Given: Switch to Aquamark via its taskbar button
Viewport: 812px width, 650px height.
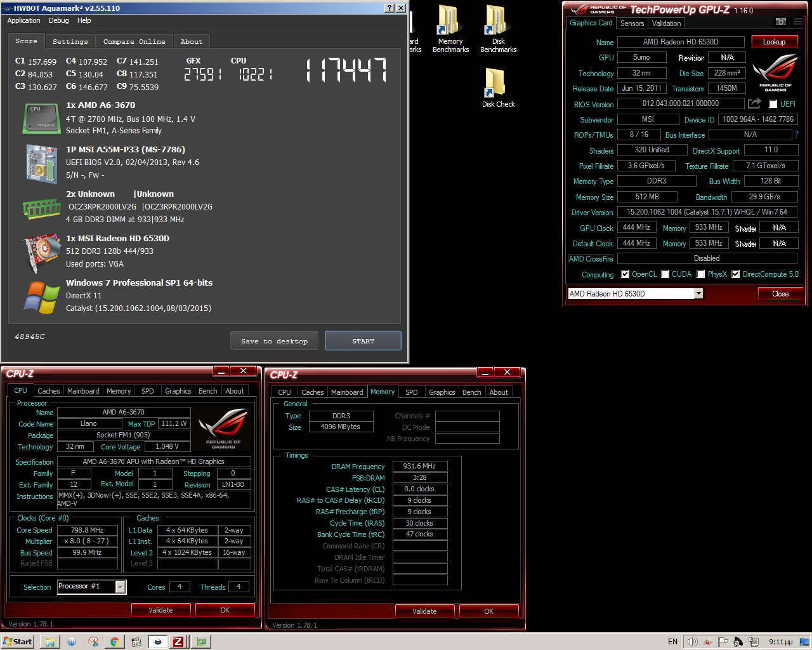Looking at the screenshot, I should point(158,642).
